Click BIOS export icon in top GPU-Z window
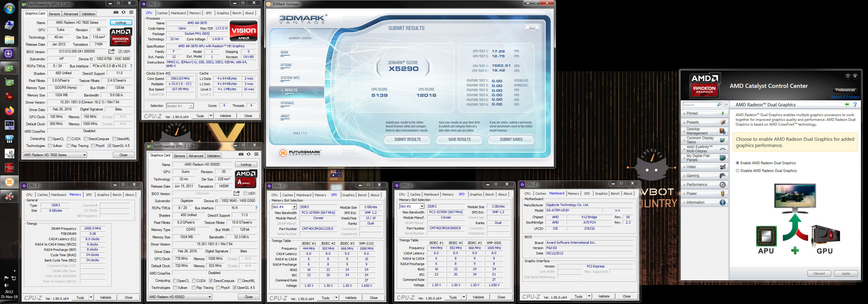This screenshot has width=868, height=304. point(111,52)
